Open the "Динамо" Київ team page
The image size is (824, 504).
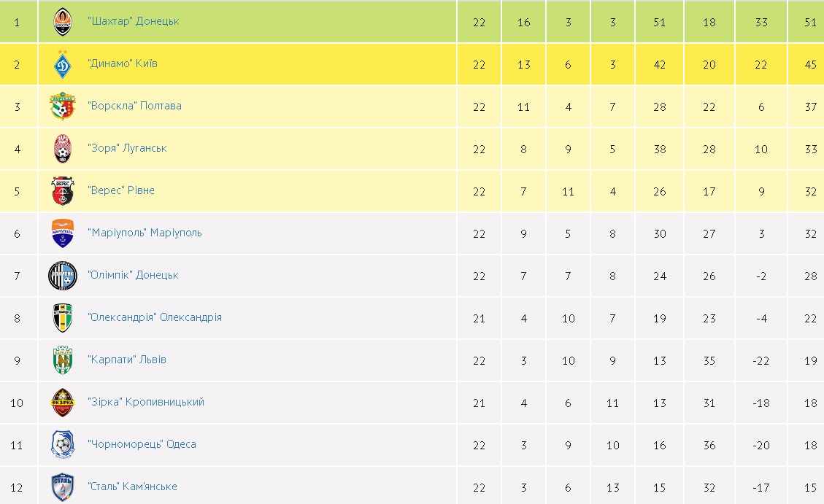(x=122, y=63)
